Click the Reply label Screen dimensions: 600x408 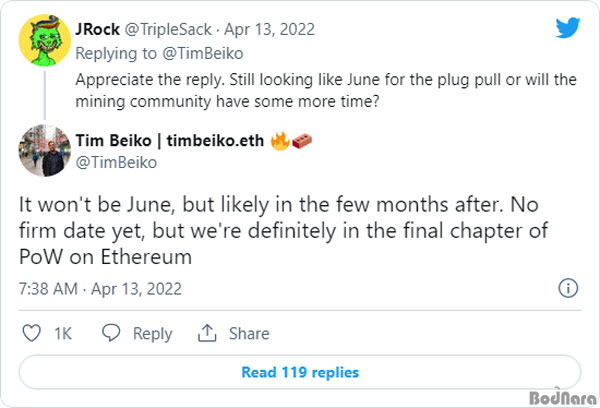click(x=153, y=334)
